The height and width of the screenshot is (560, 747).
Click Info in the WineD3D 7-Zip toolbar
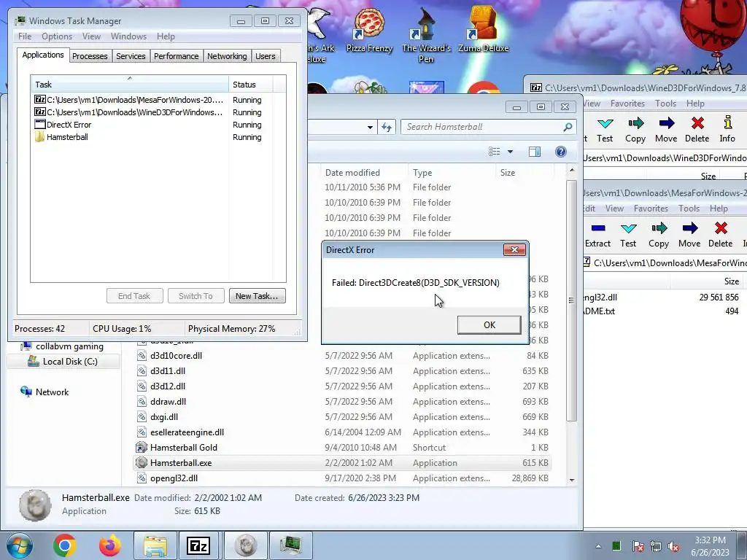point(727,130)
